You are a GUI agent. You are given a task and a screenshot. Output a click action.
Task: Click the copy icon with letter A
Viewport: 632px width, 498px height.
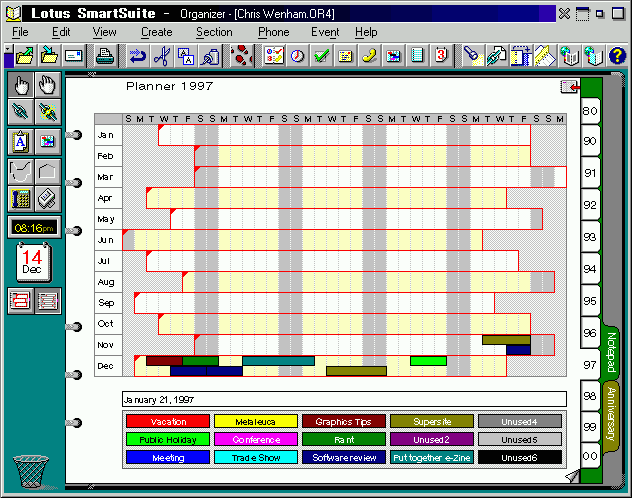tap(186, 55)
